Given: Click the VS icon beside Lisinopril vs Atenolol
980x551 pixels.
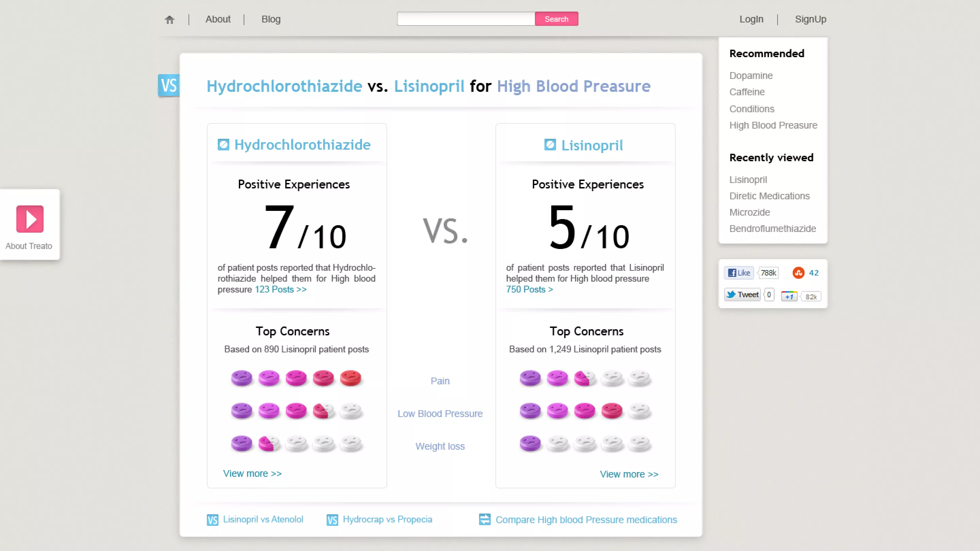Looking at the screenshot, I should click(213, 519).
